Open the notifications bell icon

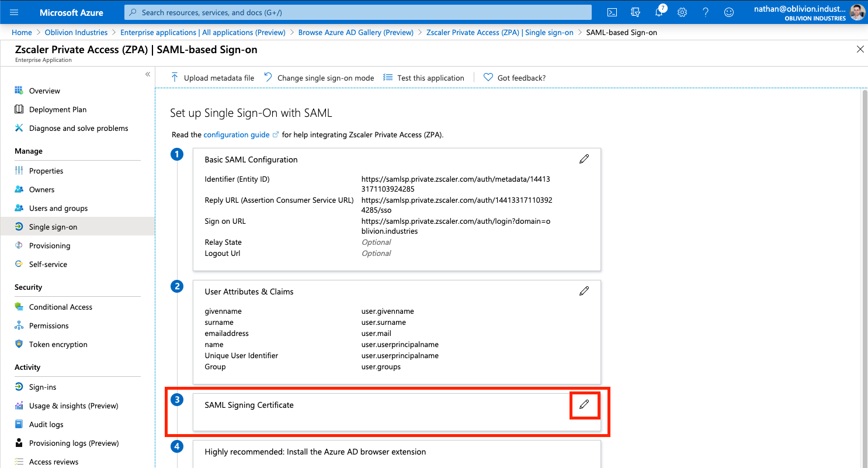[659, 12]
